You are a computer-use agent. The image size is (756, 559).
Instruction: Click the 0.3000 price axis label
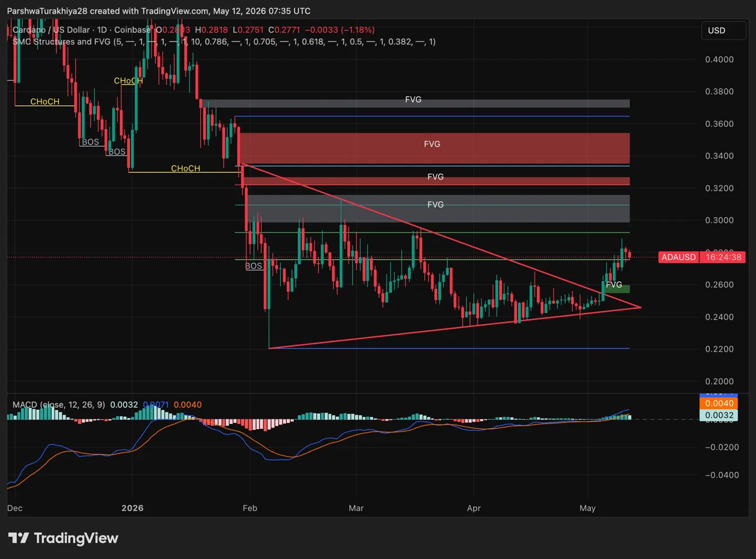(x=719, y=220)
